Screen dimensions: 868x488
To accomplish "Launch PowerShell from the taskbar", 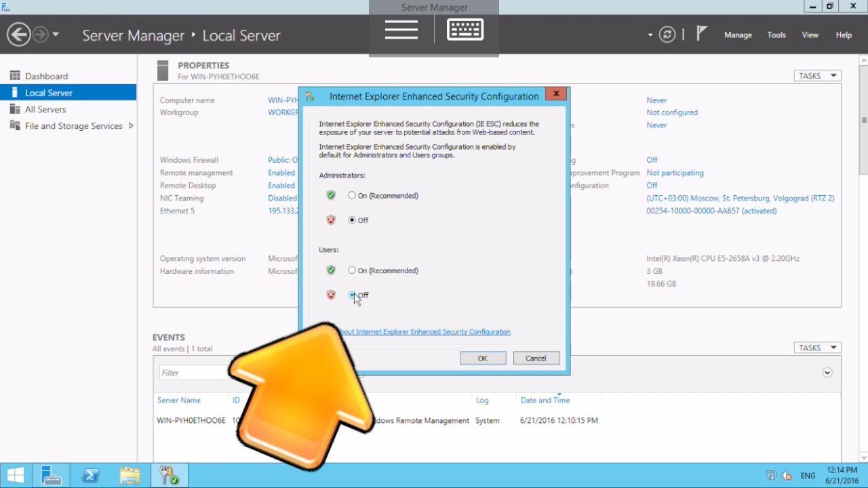I will click(x=91, y=475).
